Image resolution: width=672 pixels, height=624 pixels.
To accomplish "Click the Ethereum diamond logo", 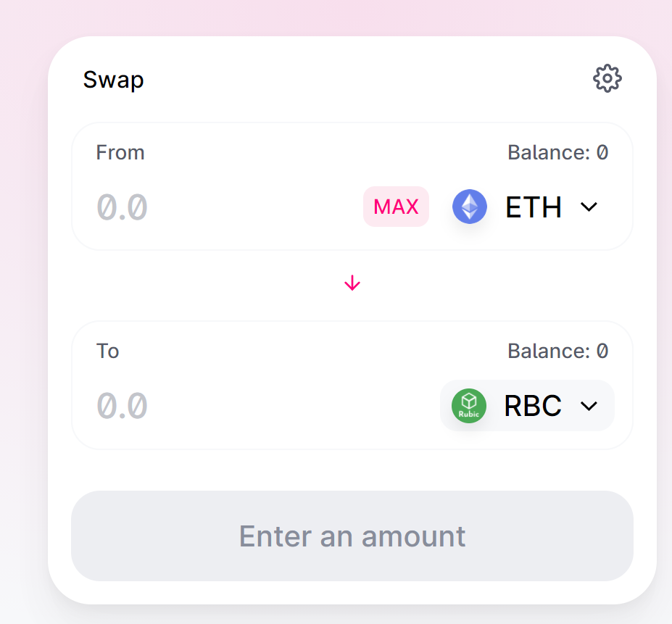I will click(x=469, y=207).
